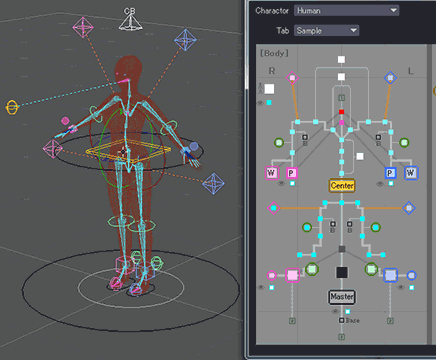This screenshot has width=436, height=360.
Task: Click the large white square beside the figure icon
Action: (269, 89)
